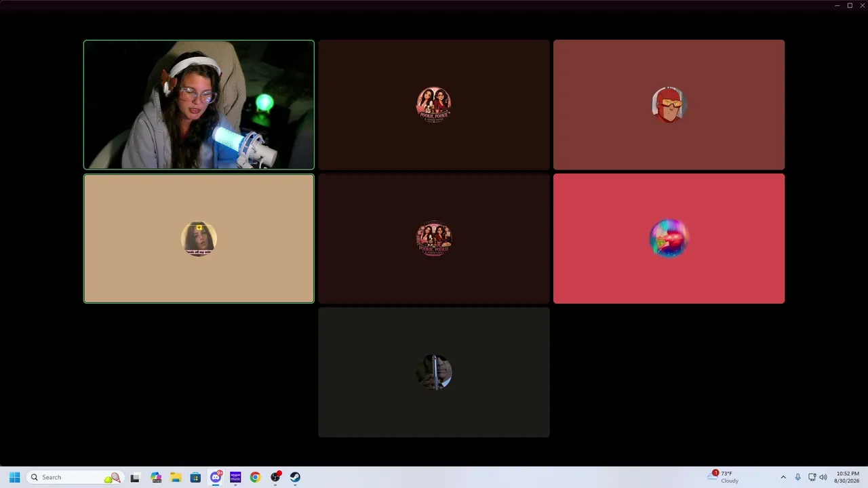The width and height of the screenshot is (868, 488).
Task: Launch Google Chrome from the taskbar
Action: point(255,477)
